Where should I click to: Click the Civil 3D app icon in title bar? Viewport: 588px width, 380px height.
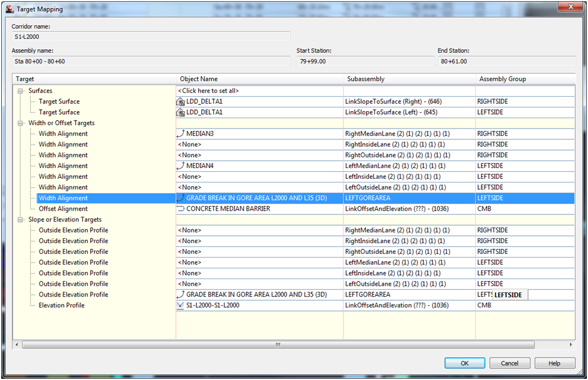click(x=10, y=8)
